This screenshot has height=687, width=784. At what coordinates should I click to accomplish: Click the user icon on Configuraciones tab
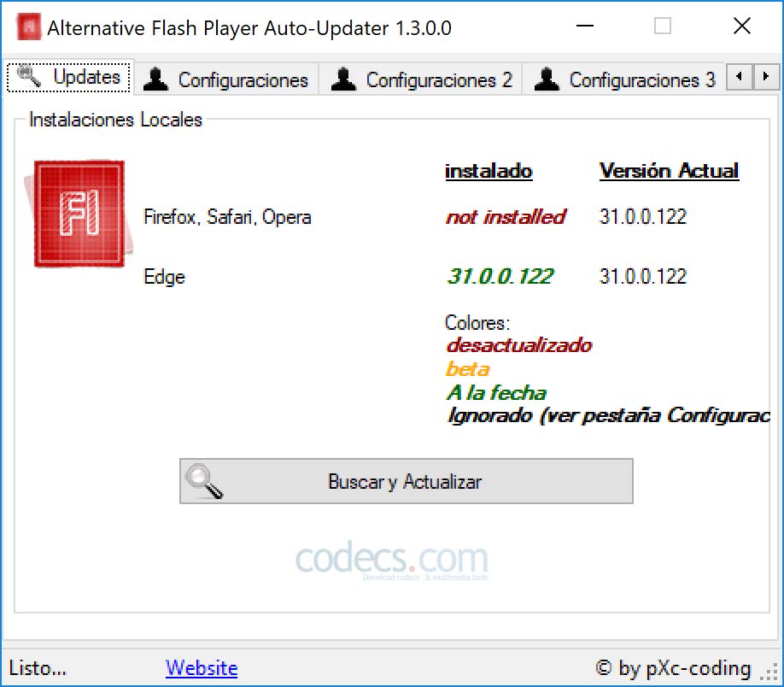[155, 79]
